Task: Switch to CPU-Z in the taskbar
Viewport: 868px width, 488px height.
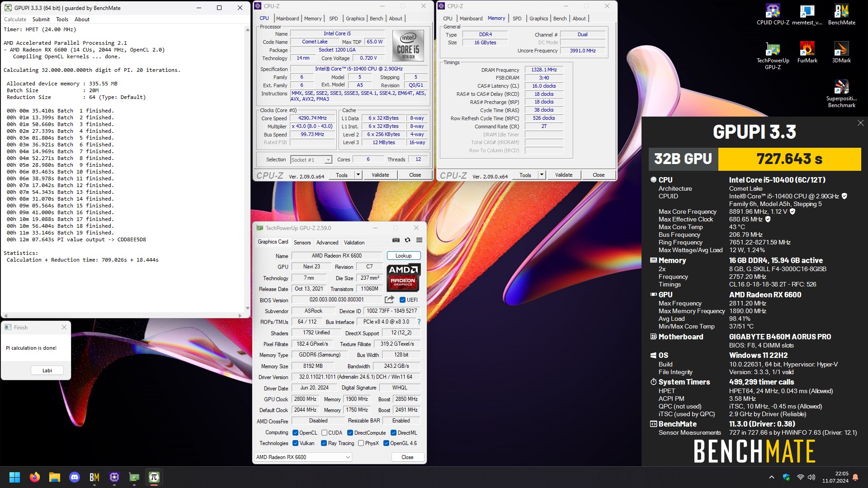Action: 114,477
